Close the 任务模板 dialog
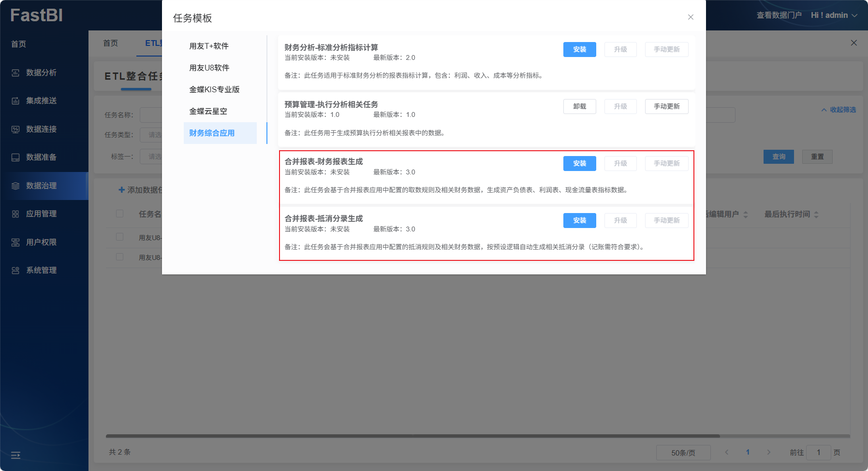868x471 pixels. [x=691, y=17]
